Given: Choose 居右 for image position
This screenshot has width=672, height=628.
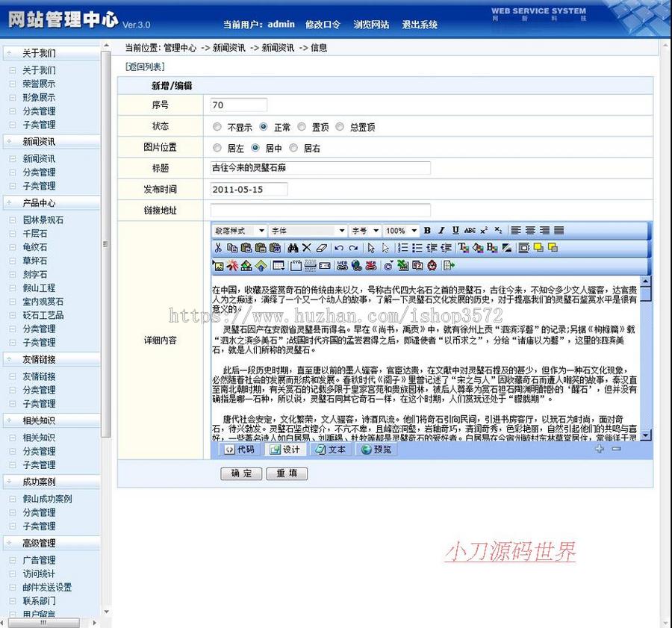Looking at the screenshot, I should click(292, 147).
